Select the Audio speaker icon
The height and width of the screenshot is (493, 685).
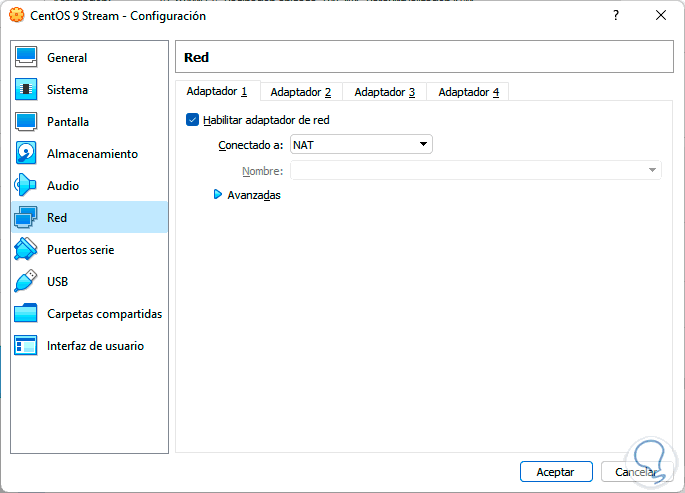tap(26, 186)
